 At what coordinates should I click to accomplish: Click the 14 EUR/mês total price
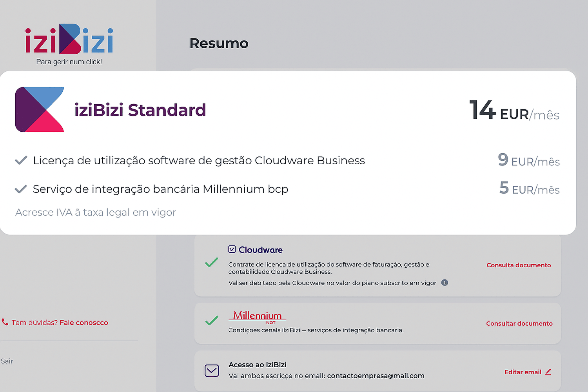[x=514, y=111]
